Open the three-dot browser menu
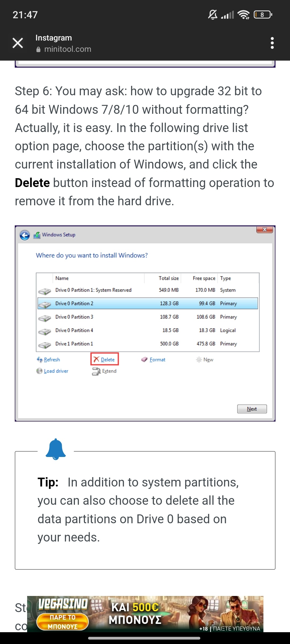Viewport: 290px width, 644px height. click(272, 43)
